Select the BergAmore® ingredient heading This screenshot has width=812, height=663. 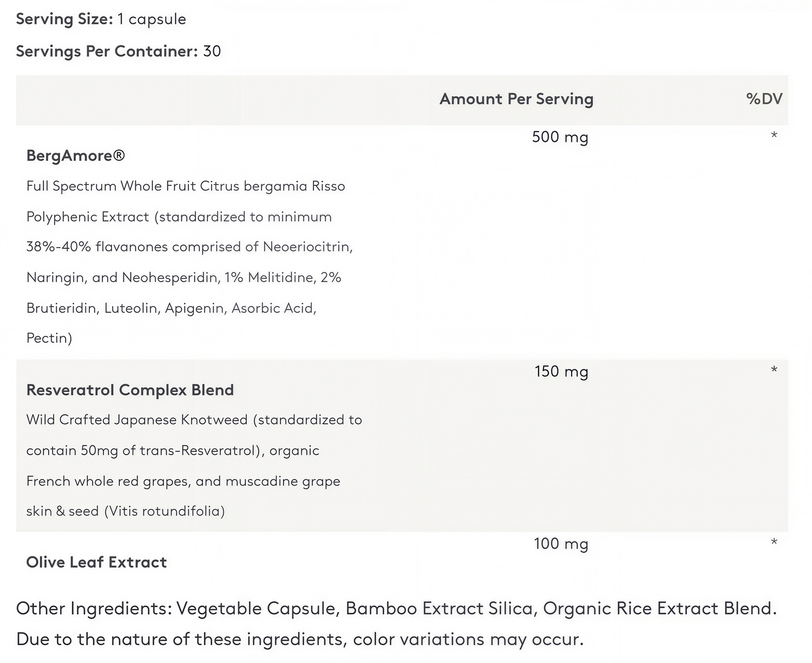coord(76,155)
